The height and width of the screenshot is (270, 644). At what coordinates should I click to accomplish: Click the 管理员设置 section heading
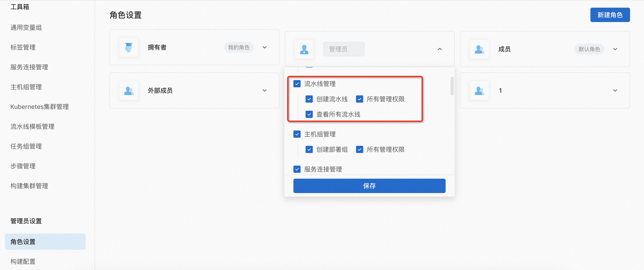pyautogui.click(x=26, y=221)
